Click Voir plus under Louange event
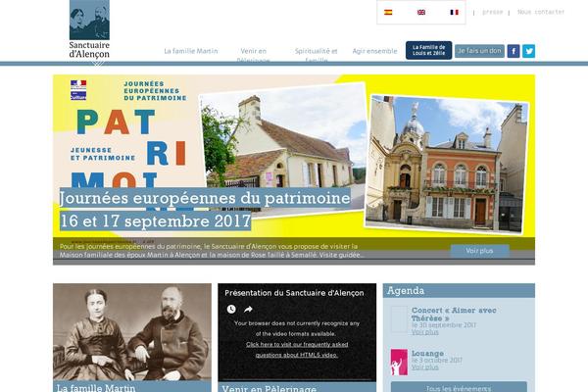 tap(425, 367)
